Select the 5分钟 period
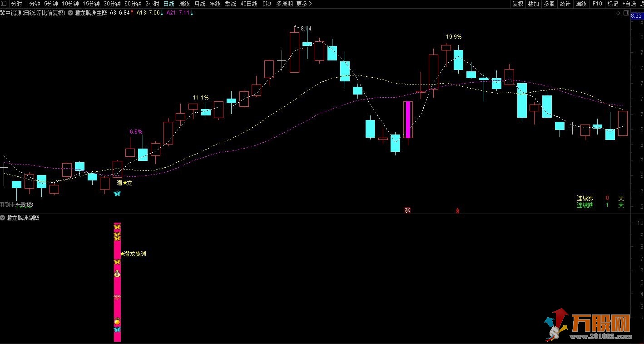The image size is (644, 344). point(51,4)
